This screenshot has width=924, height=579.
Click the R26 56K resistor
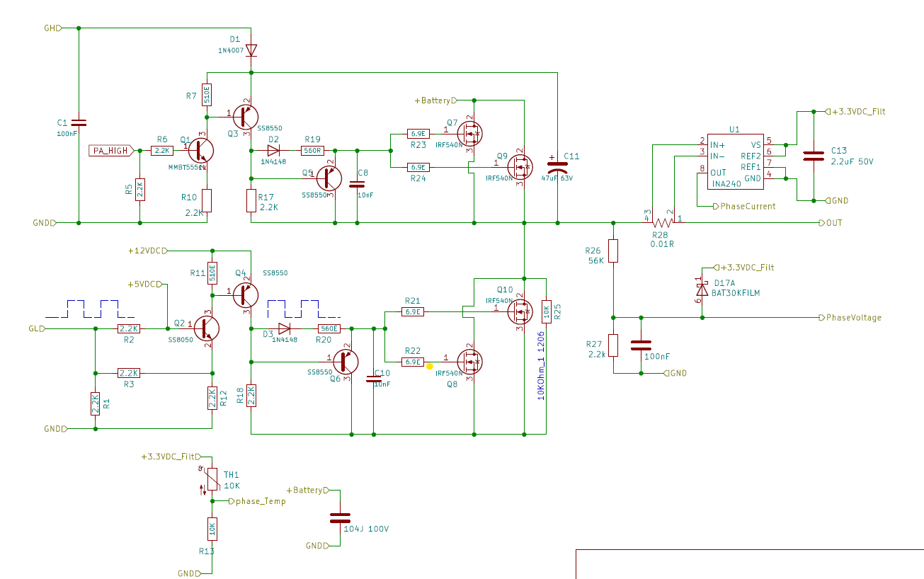tap(613, 251)
